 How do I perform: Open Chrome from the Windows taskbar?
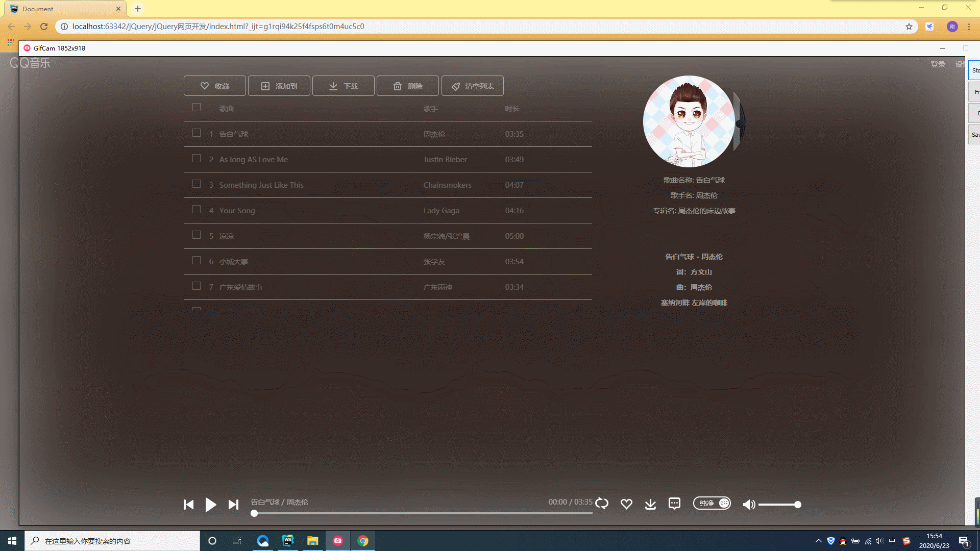point(363,541)
